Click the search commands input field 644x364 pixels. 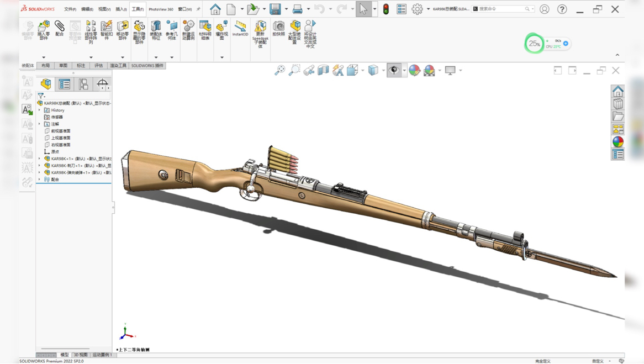(x=503, y=9)
